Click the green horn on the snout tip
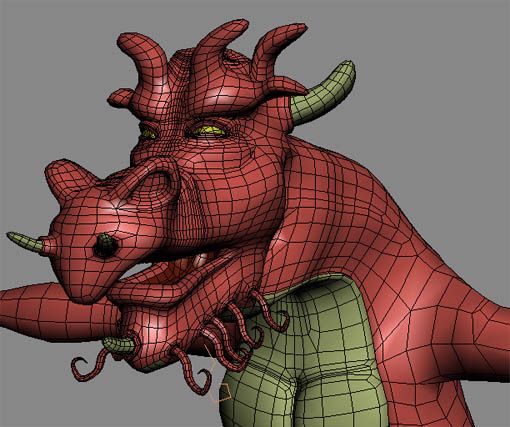This screenshot has width=510, height=427. [x=25, y=241]
